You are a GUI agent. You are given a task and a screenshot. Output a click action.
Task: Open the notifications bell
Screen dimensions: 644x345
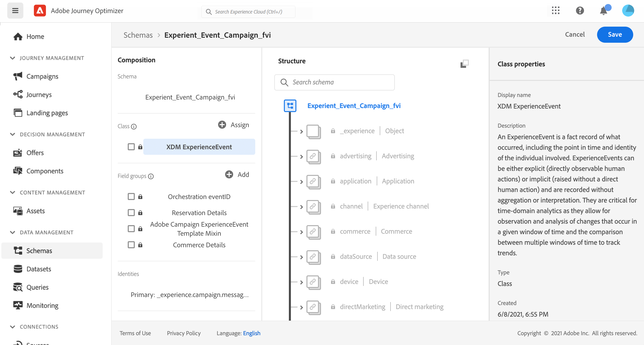603,11
